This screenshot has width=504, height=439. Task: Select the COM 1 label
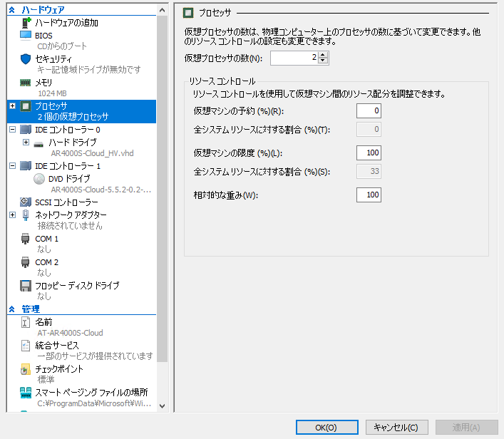click(46, 239)
